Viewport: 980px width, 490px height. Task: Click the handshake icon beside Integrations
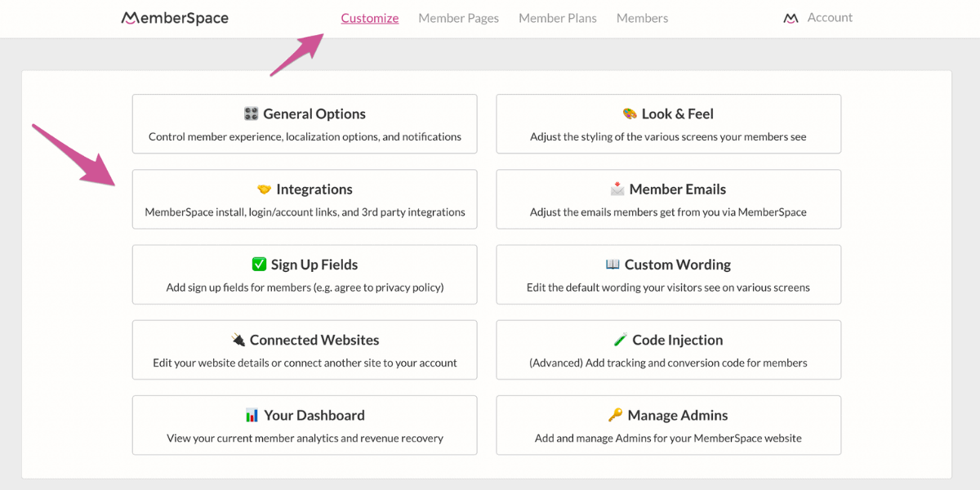pos(264,189)
